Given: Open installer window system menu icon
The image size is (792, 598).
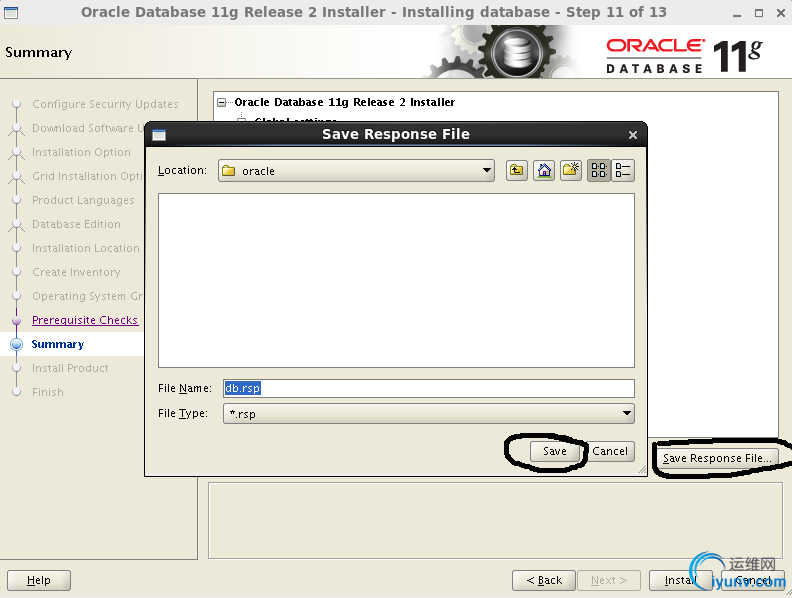Looking at the screenshot, I should 11,13.
